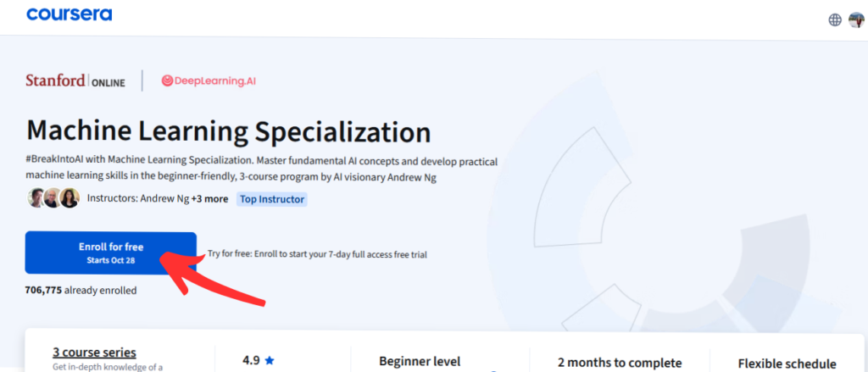Click the Stanford Online logo
This screenshot has width=868, height=372.
pyautogui.click(x=75, y=81)
